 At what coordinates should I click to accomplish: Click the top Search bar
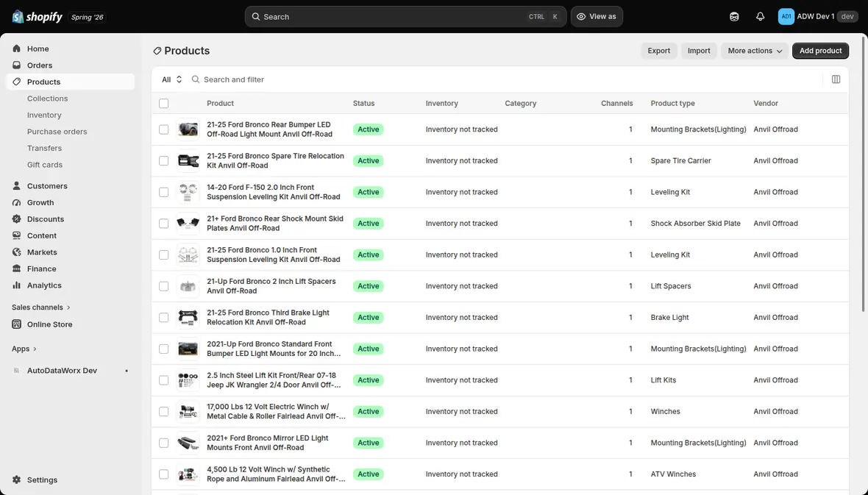(405, 17)
